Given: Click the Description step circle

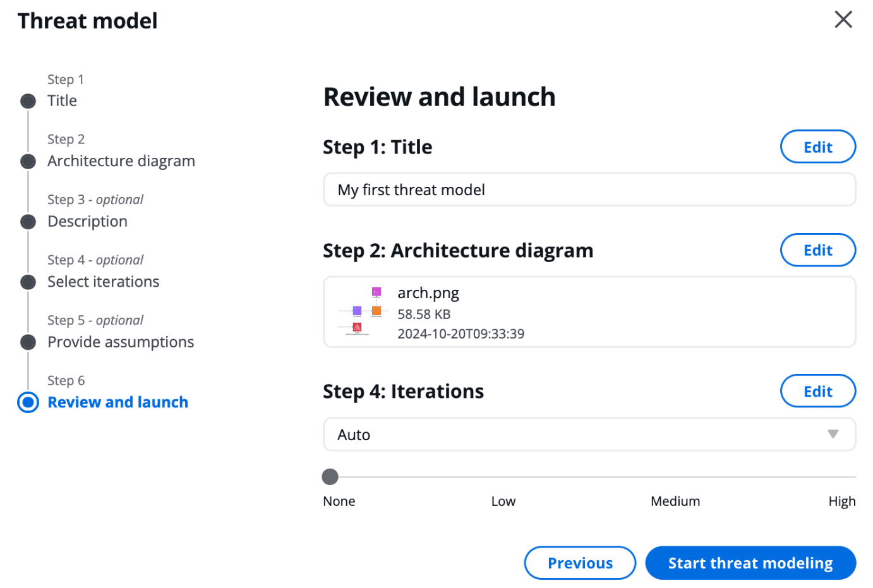Looking at the screenshot, I should [x=28, y=222].
